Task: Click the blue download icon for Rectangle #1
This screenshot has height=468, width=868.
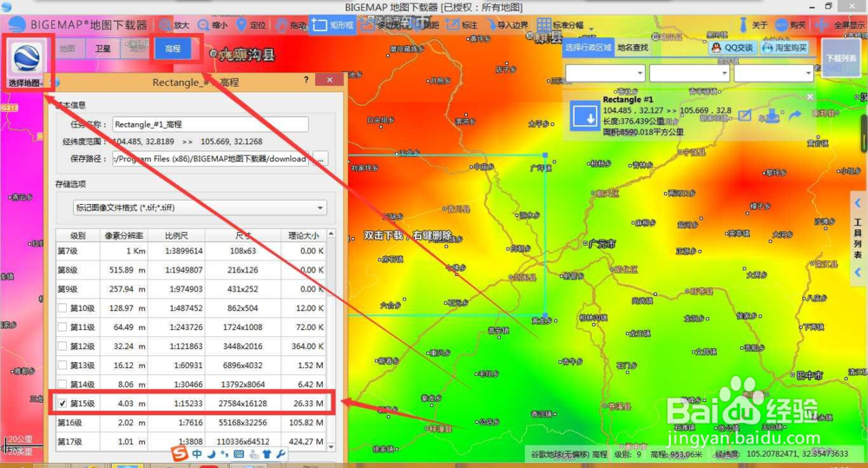Action: tap(584, 117)
